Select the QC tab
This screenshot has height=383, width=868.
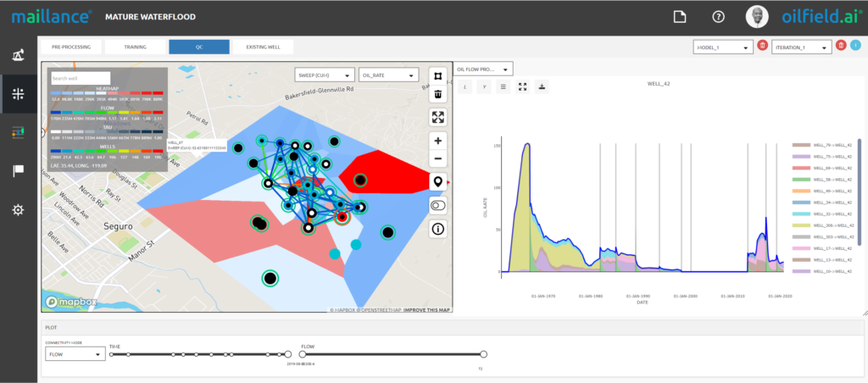pyautogui.click(x=199, y=47)
